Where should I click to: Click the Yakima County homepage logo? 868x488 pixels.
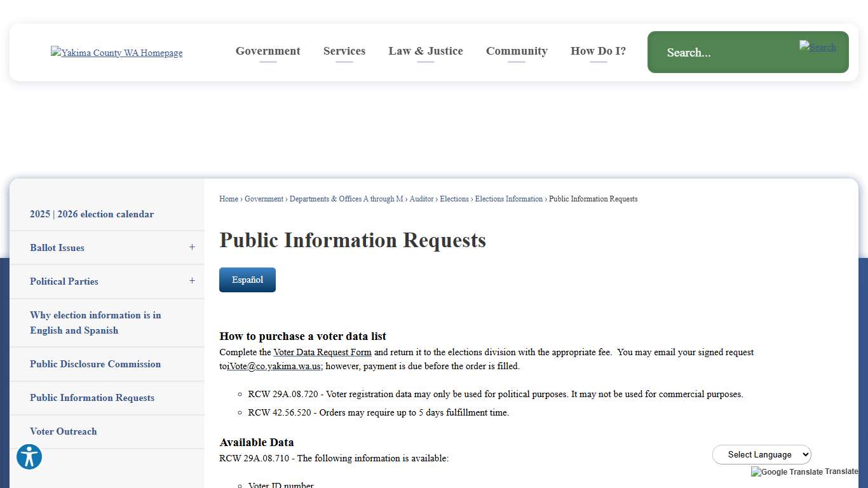pos(116,53)
